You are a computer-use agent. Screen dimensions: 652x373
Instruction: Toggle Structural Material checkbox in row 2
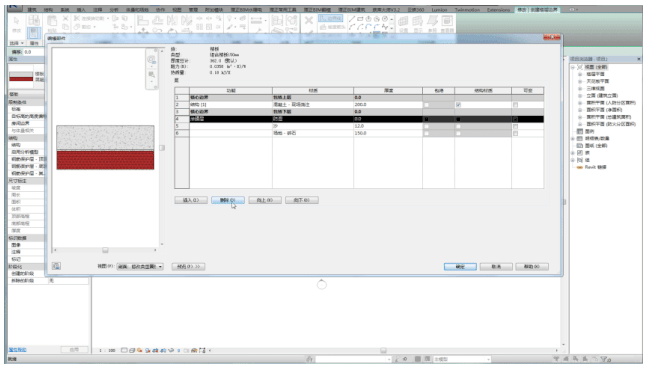(x=458, y=105)
